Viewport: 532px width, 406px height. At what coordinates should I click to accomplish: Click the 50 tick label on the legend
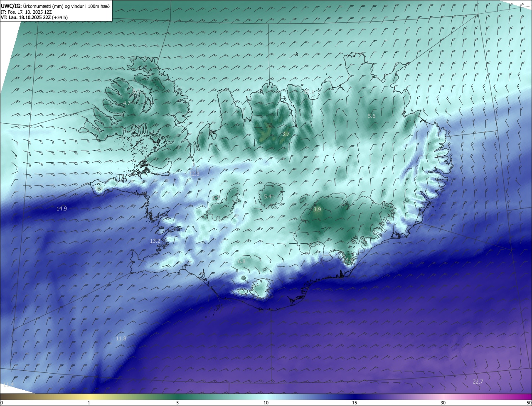point(529,403)
